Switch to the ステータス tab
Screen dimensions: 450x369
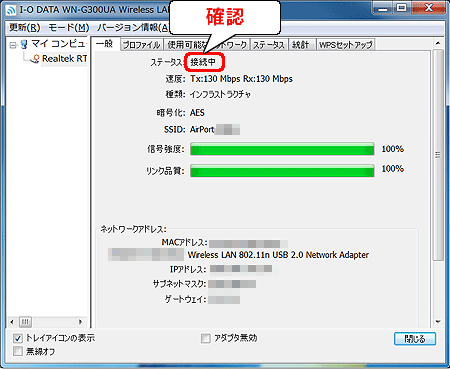tap(269, 45)
